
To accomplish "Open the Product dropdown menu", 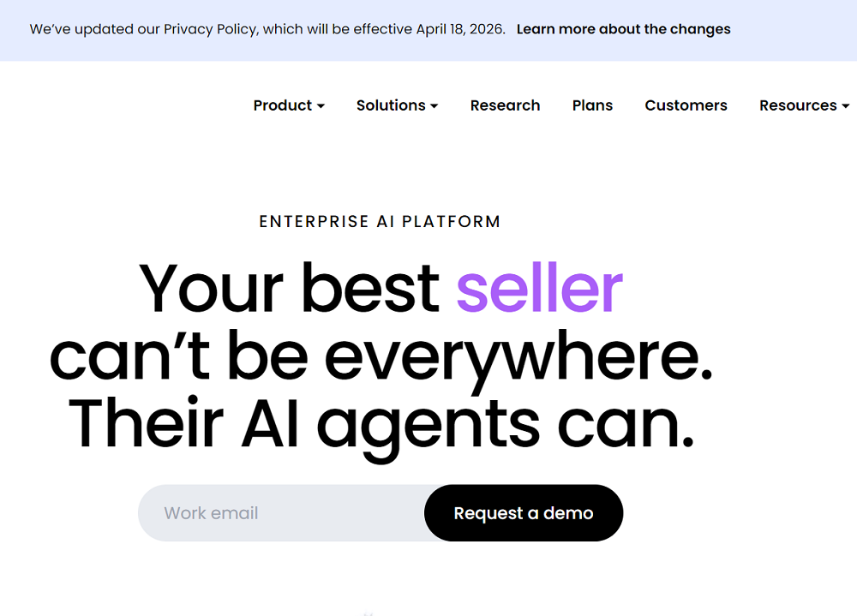I will (x=283, y=105).
